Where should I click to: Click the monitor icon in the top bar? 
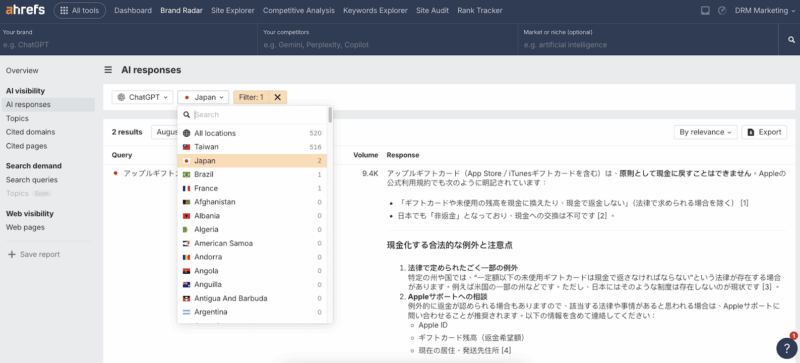705,11
